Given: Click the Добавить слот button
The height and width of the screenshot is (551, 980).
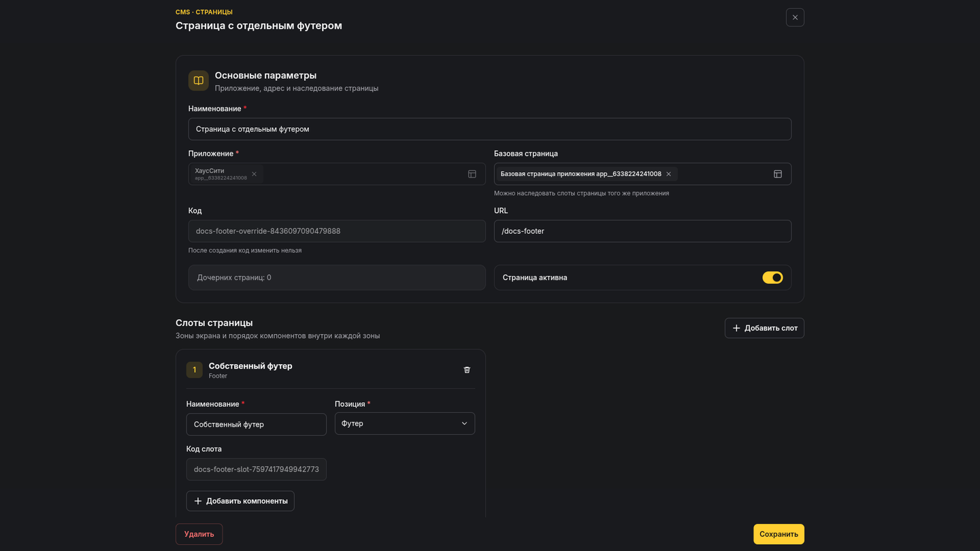Looking at the screenshot, I should click(764, 328).
